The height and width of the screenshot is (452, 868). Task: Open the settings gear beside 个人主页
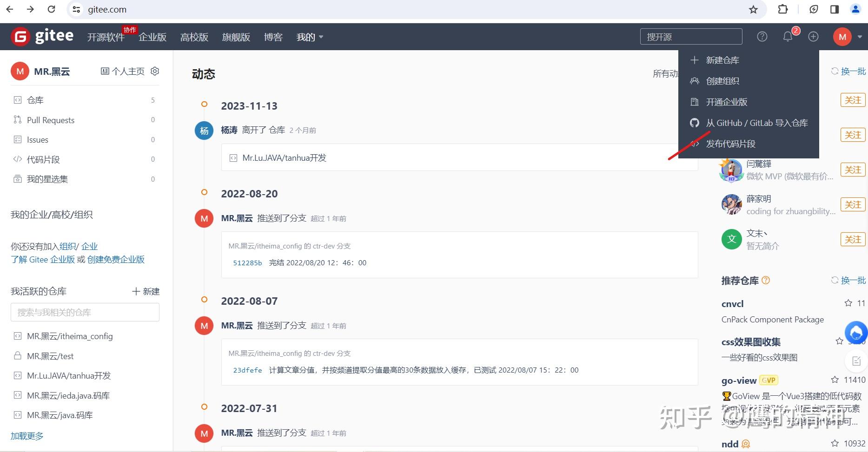pyautogui.click(x=155, y=71)
